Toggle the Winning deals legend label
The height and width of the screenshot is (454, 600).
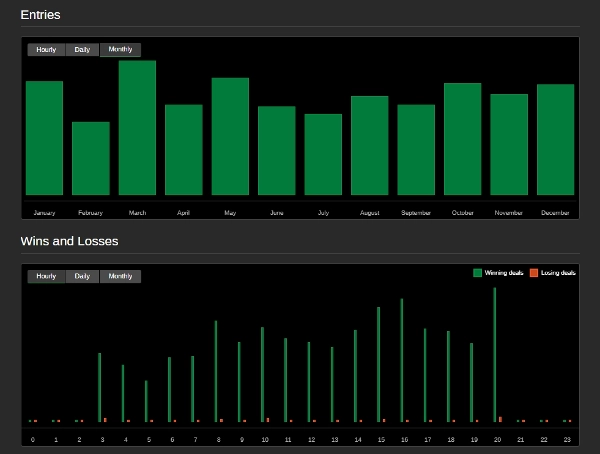504,272
